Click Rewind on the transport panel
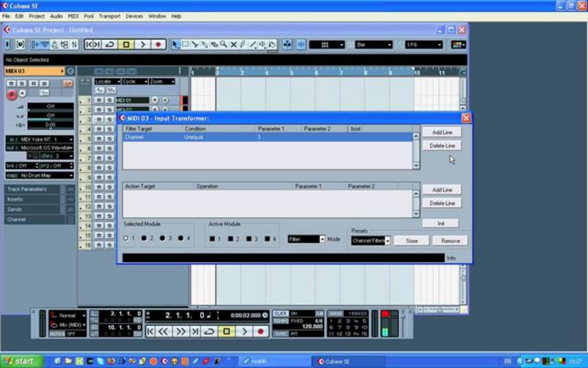Image resolution: width=588 pixels, height=368 pixels. pyautogui.click(x=163, y=331)
